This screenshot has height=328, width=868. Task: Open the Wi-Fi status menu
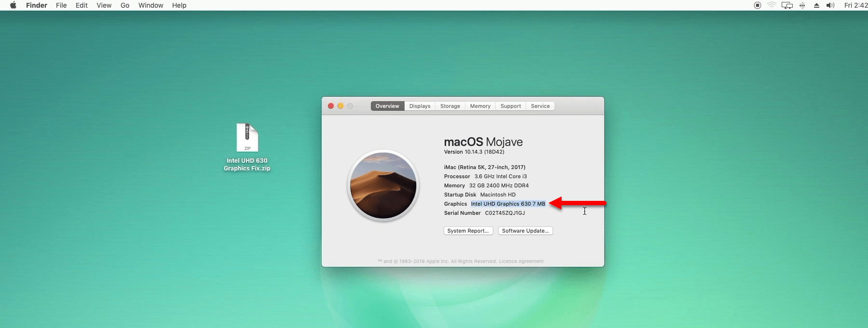tap(772, 5)
